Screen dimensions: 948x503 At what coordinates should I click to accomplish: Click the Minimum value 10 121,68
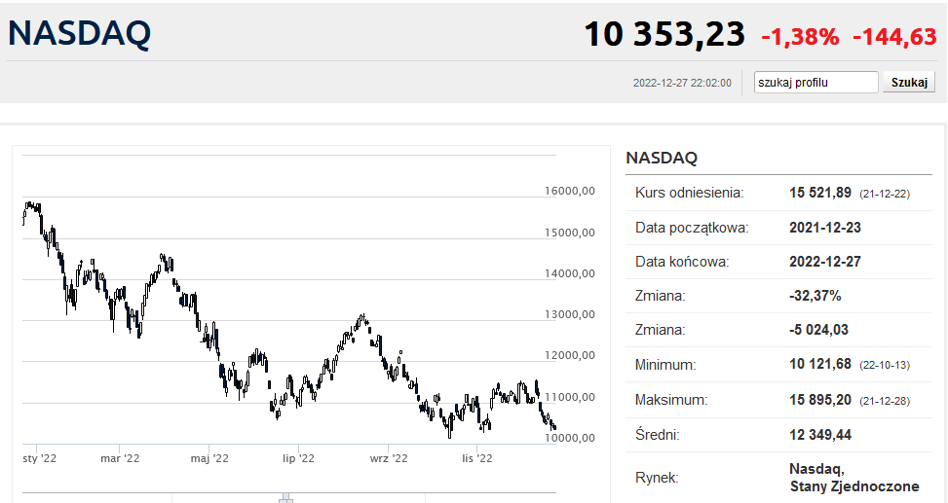[x=820, y=365]
